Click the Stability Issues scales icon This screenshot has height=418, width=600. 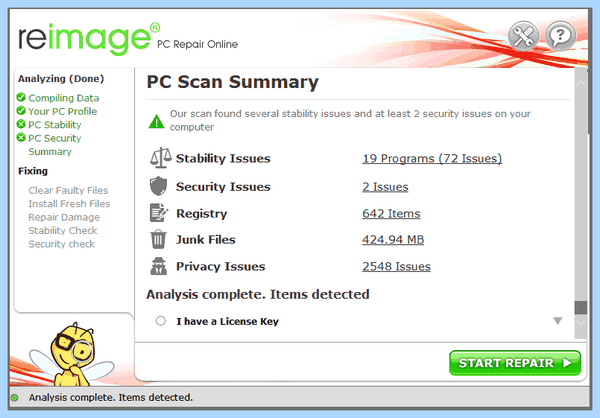pos(160,158)
